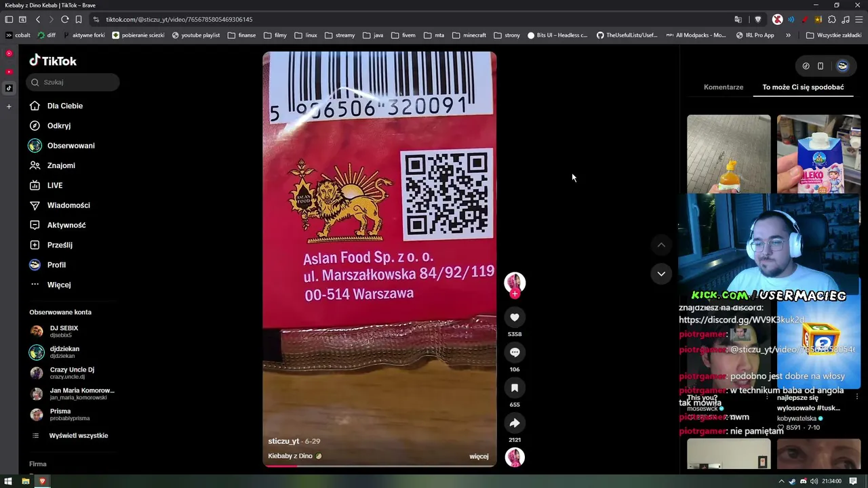
Task: Show hidden tray icons chevron
Action: [781, 481]
